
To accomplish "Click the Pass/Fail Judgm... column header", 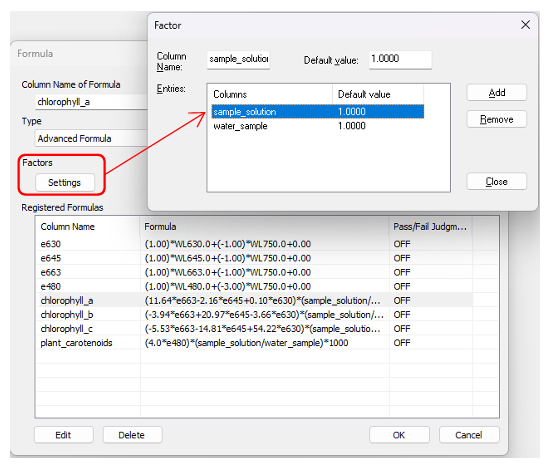I will click(x=430, y=227).
